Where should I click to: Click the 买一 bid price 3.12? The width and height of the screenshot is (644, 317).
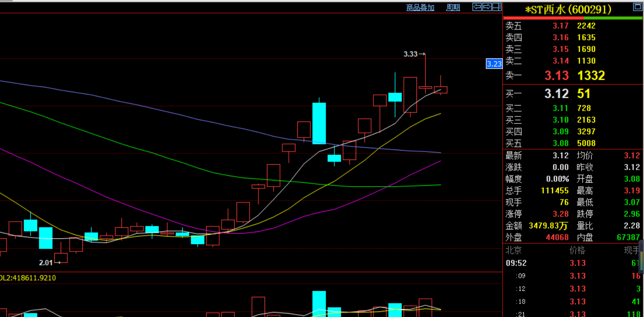[557, 94]
